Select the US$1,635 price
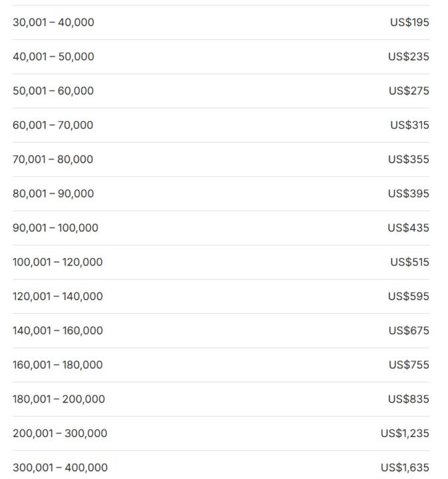Image resolution: width=448 pixels, height=479 pixels. pyautogui.click(x=405, y=468)
